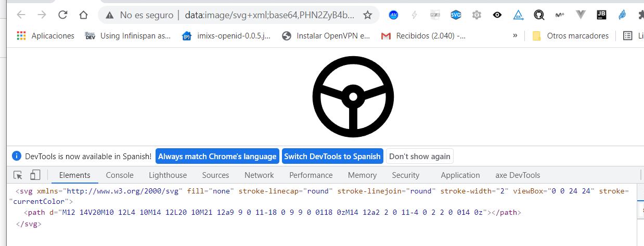The image size is (644, 246).
Task: Open the browser home page
Action: (x=83, y=15)
